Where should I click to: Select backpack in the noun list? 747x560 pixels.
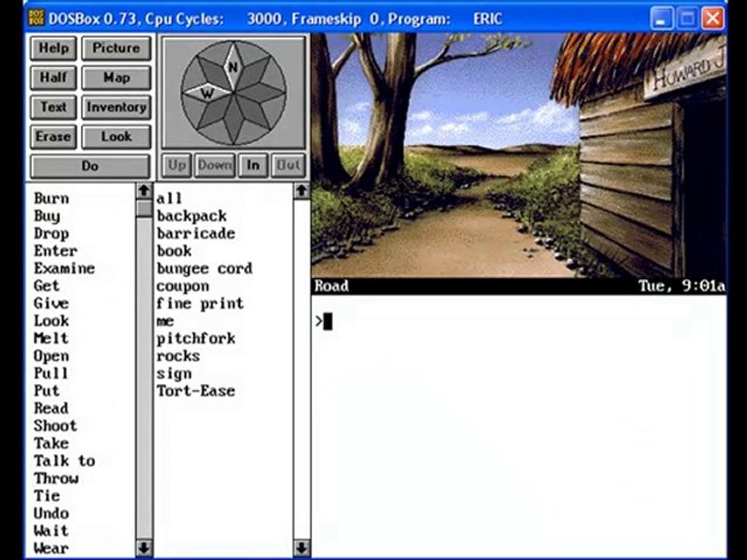pos(191,215)
